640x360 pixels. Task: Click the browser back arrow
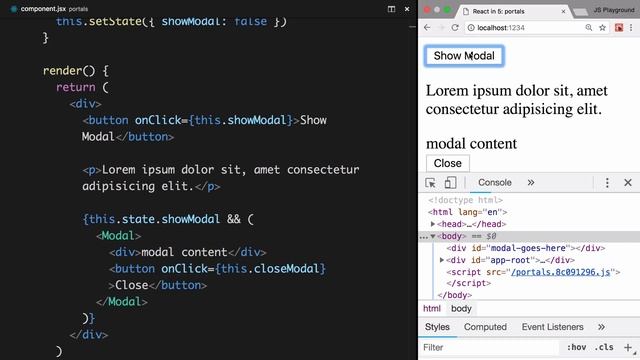[427, 28]
